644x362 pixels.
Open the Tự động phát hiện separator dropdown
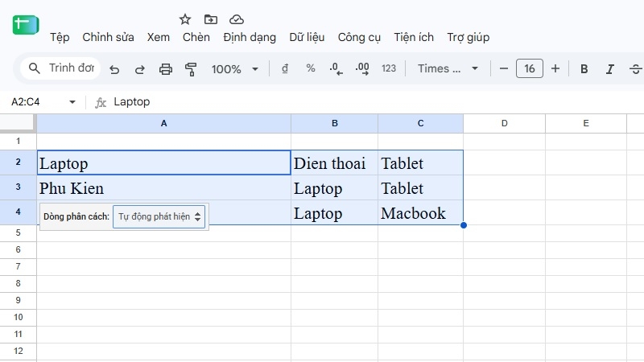(159, 216)
